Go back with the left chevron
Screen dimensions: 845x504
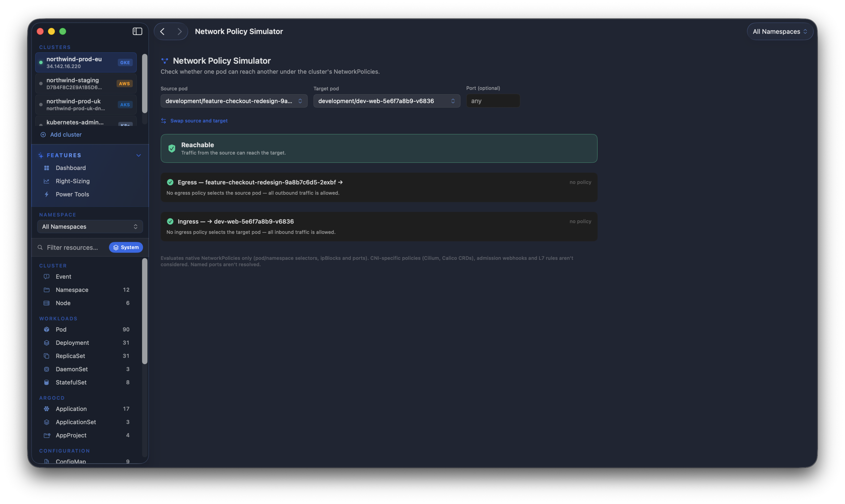[162, 31]
